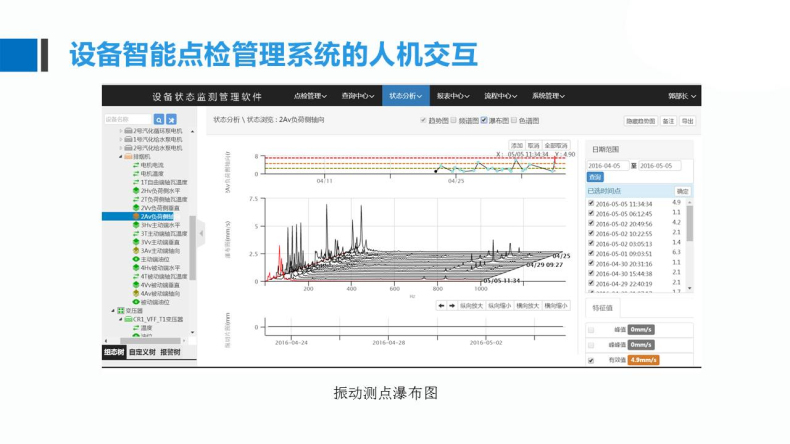Viewport: 790px width, 444px height.
Task: Click the 电机电流 measurement point icon
Action: [x=136, y=165]
